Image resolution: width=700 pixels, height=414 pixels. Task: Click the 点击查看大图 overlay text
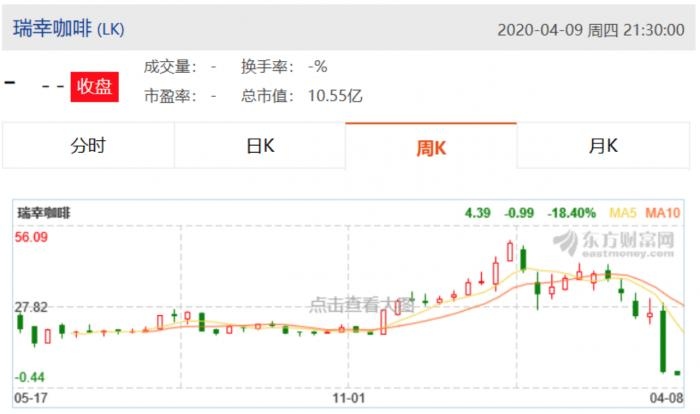pos(362,305)
